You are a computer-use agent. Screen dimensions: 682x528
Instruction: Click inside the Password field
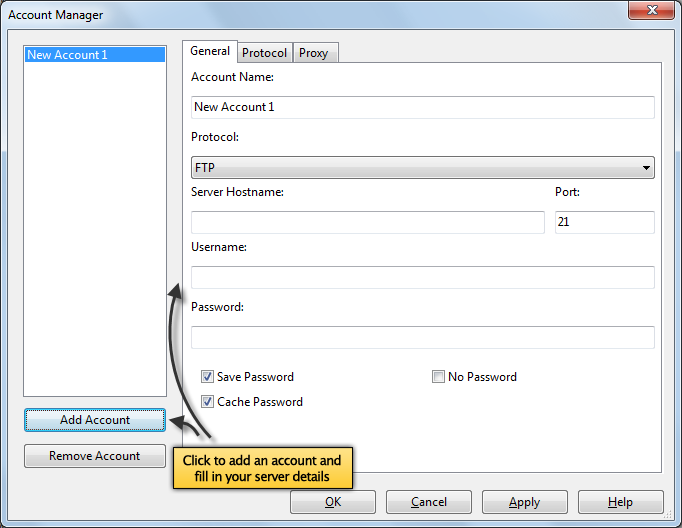point(422,337)
